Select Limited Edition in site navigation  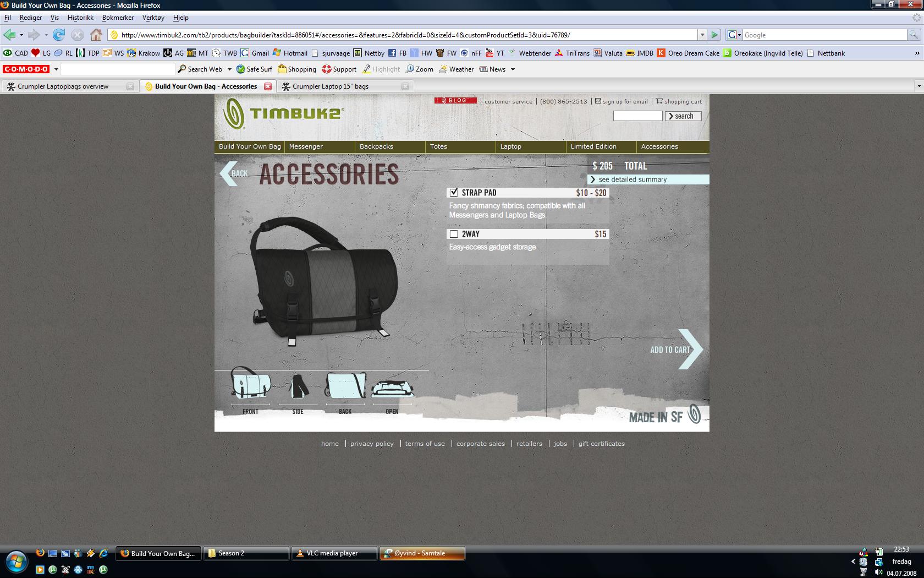(593, 146)
